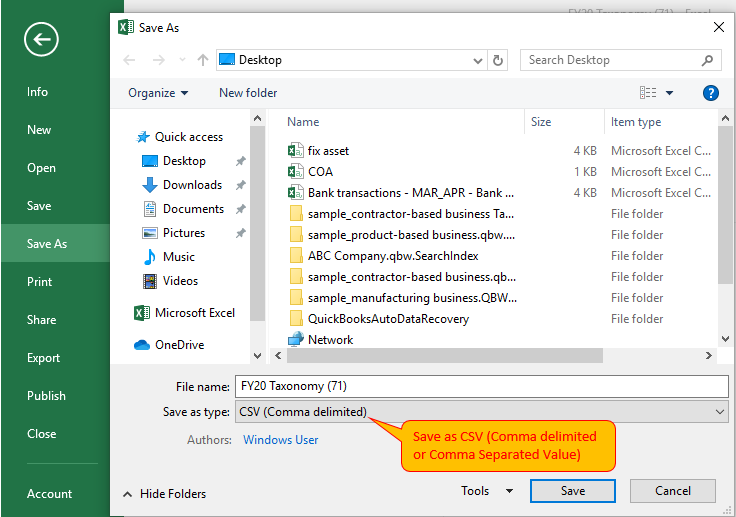Click the Network item in file list

tap(321, 340)
